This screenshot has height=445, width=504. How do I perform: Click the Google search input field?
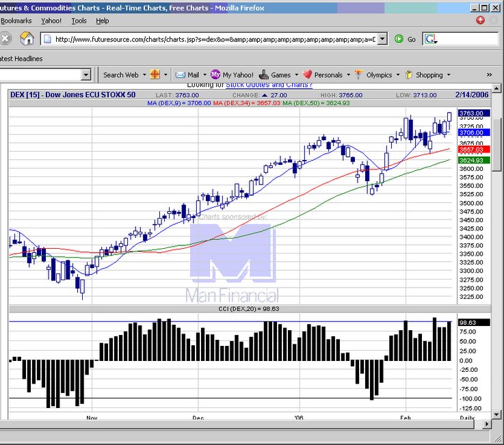click(x=468, y=39)
